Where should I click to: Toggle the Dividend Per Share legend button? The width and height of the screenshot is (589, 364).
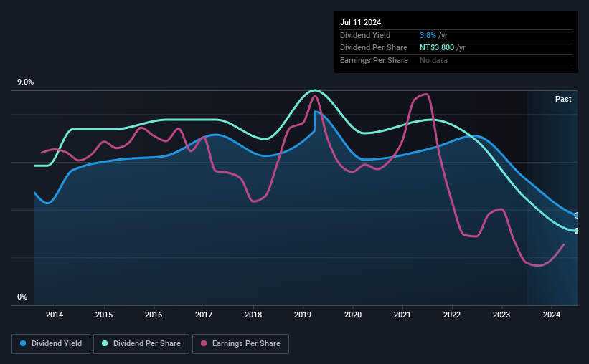pyautogui.click(x=141, y=344)
